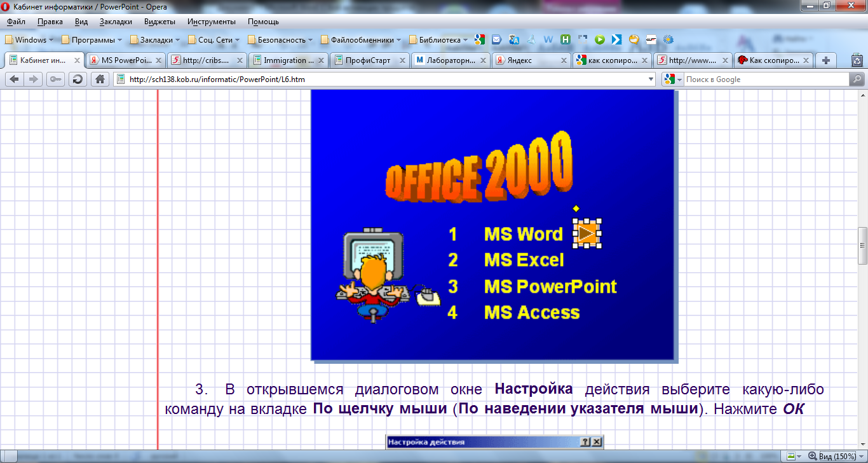
Task: Switch to the last Как скопиро... tab
Action: [773, 60]
